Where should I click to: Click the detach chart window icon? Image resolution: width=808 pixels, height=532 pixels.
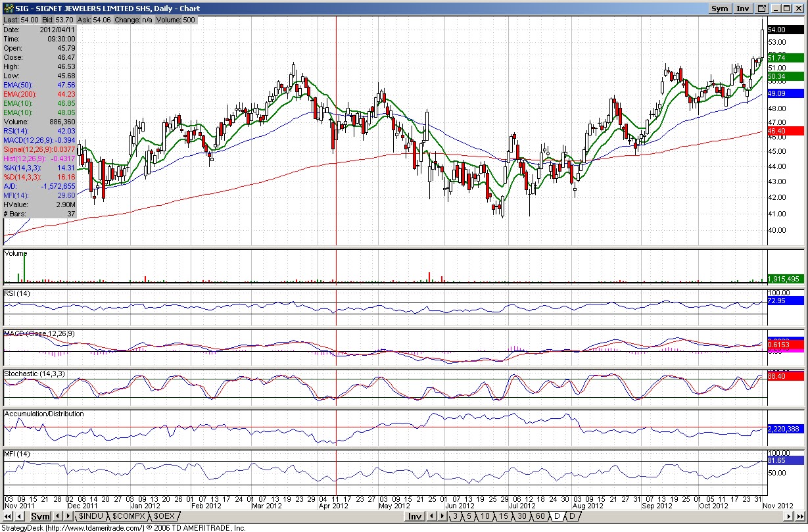click(x=762, y=9)
